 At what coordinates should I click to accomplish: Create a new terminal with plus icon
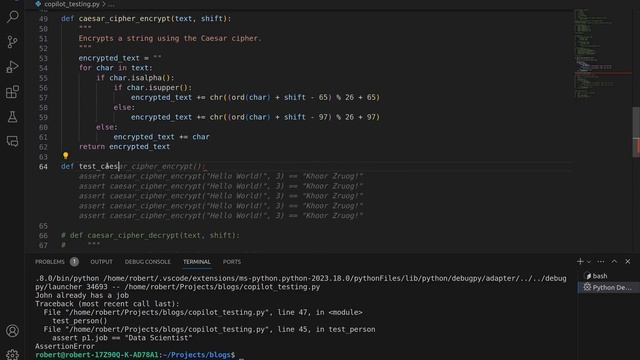(580, 261)
